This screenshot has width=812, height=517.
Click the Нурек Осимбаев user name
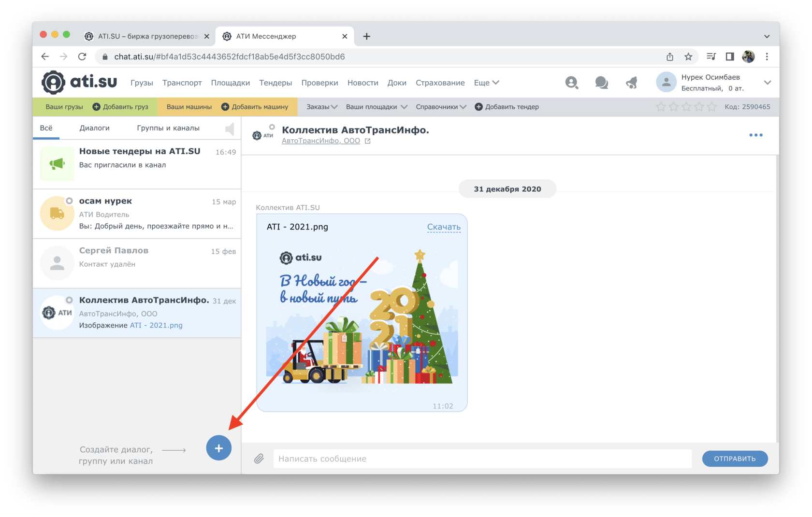click(710, 77)
